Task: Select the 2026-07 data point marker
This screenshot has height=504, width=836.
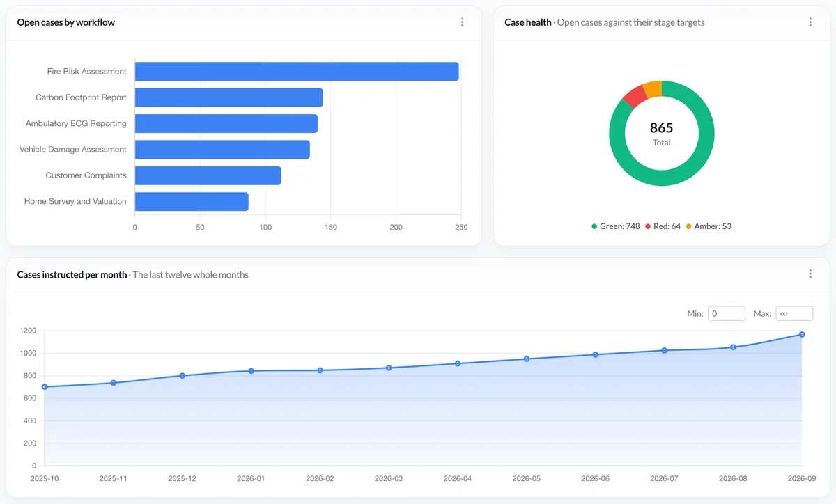Action: click(x=665, y=351)
